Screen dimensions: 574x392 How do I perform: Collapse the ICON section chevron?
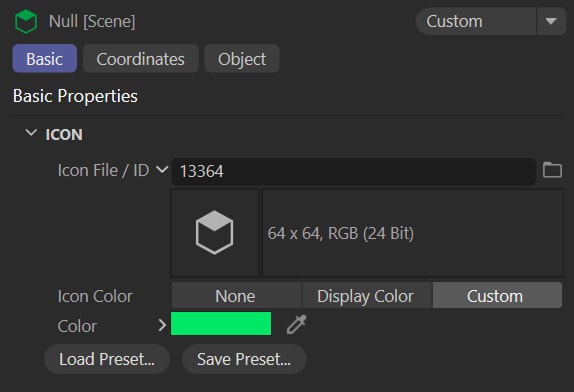[31, 133]
